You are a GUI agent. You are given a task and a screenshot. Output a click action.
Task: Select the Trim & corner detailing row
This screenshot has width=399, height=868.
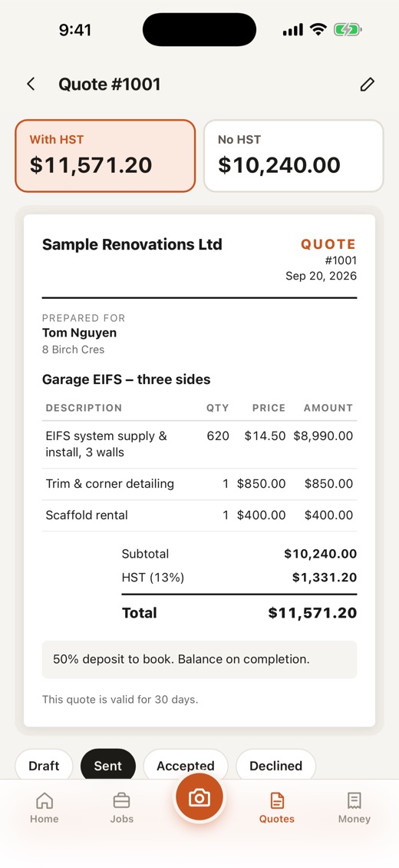click(199, 484)
